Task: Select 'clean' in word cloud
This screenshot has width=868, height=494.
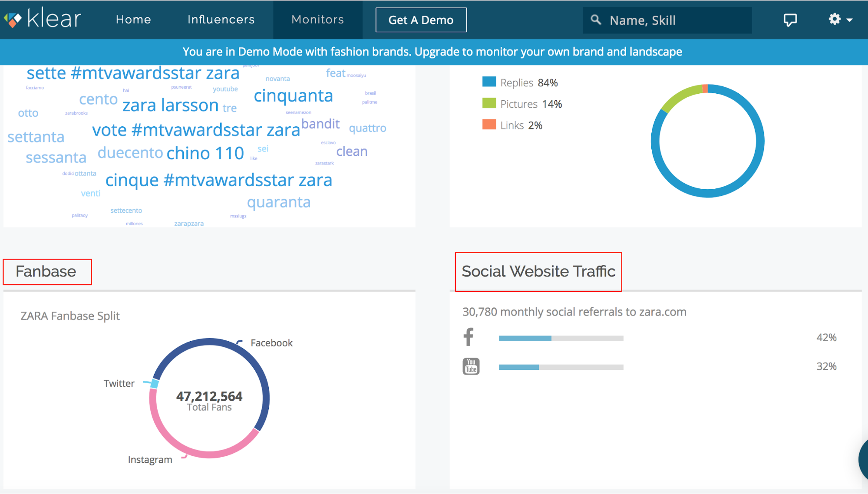Action: pos(352,151)
